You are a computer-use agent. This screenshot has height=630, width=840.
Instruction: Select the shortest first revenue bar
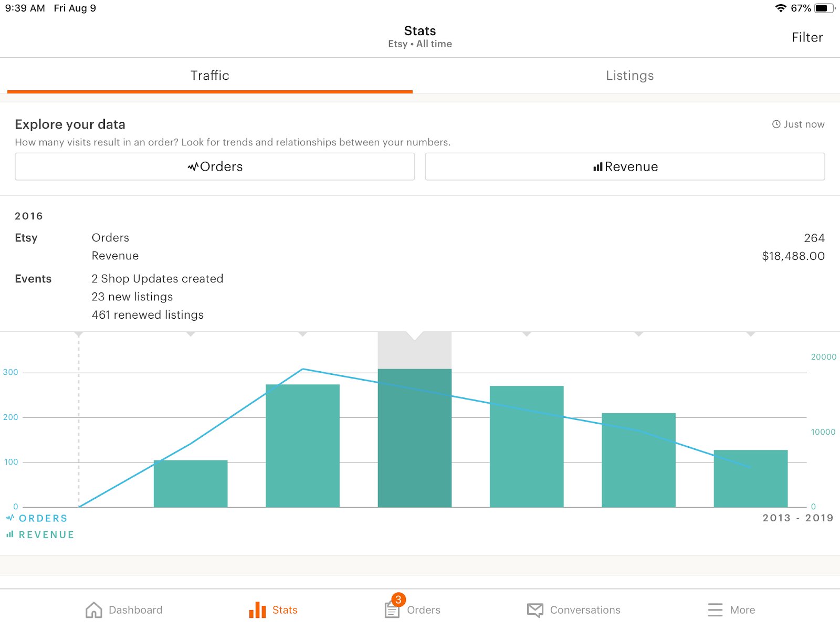tap(191, 484)
